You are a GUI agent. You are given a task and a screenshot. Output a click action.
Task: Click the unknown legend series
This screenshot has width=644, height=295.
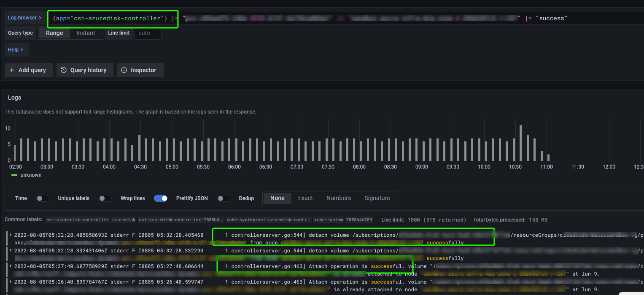coord(31,175)
